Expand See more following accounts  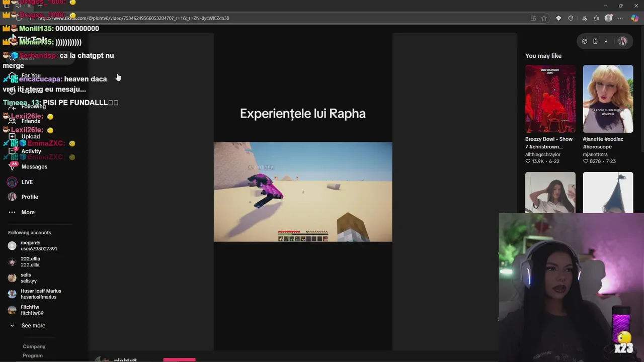tap(33, 326)
